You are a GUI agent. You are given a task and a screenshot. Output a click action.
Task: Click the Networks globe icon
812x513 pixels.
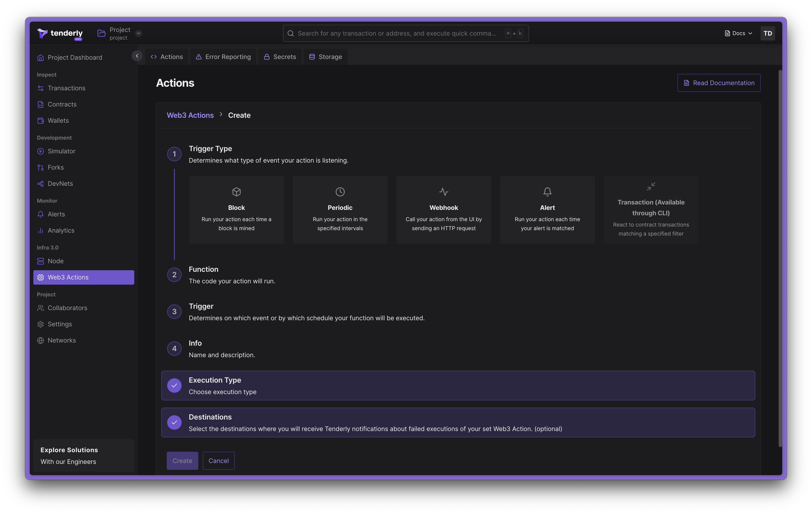(41, 340)
